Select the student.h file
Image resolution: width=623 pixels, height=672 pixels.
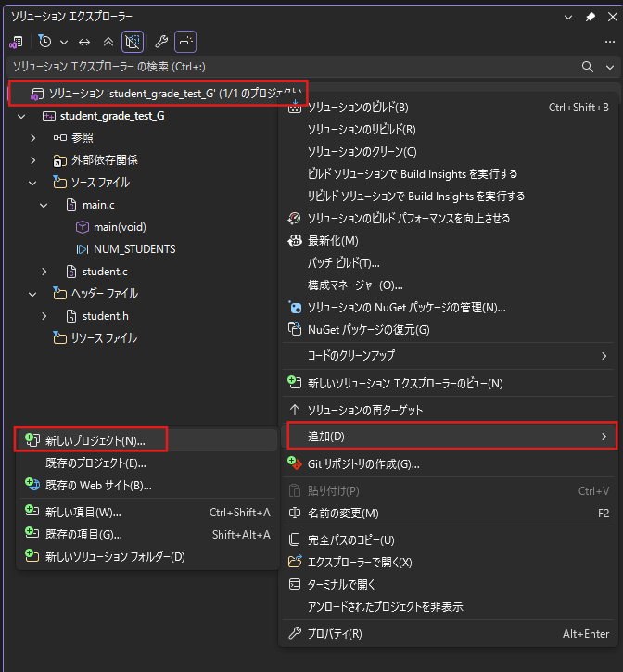coord(105,316)
